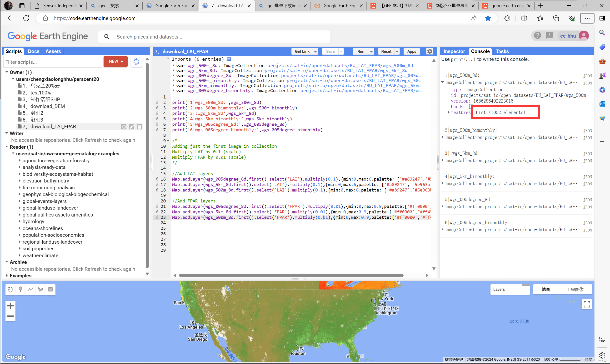
Task: Select the add marker drawing tool
Action: point(20,290)
